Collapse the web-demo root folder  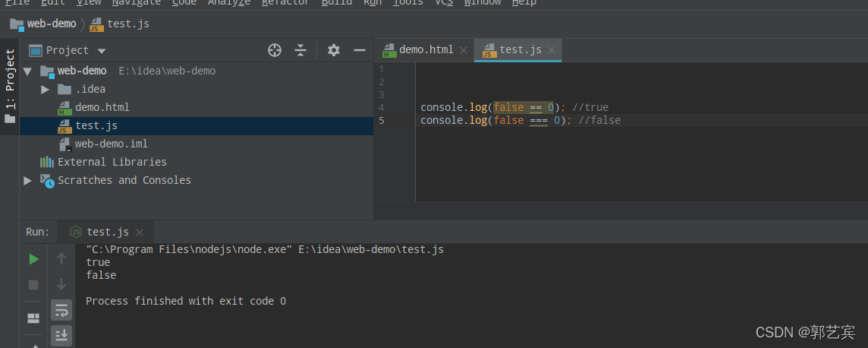[x=27, y=71]
